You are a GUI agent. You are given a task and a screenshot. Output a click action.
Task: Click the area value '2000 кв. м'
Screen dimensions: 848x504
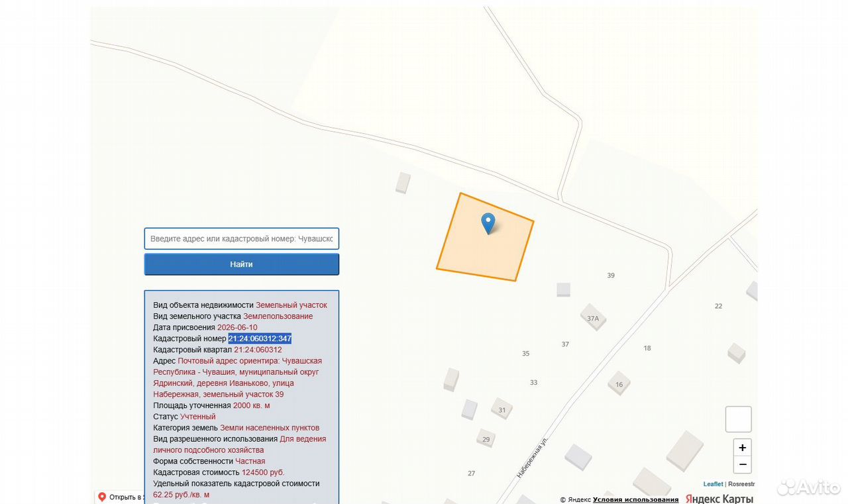[252, 405]
